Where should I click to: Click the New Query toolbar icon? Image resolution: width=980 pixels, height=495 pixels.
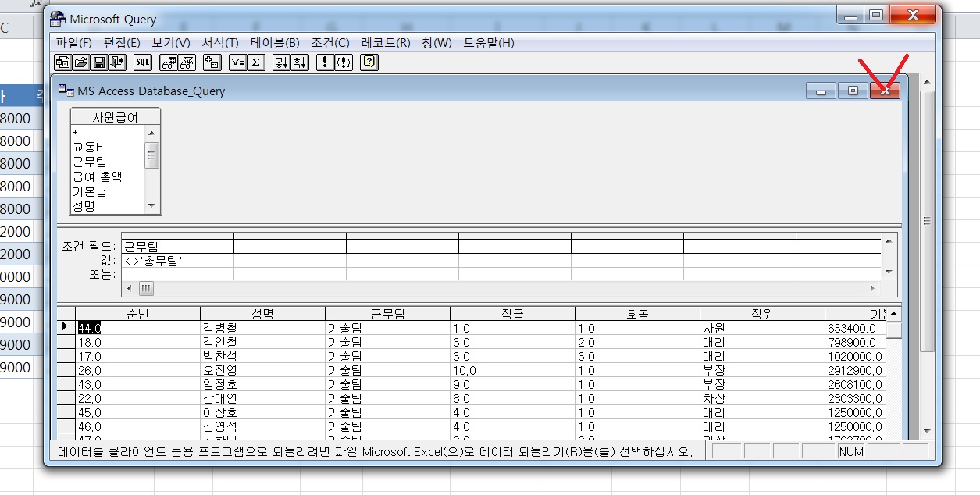click(x=63, y=62)
